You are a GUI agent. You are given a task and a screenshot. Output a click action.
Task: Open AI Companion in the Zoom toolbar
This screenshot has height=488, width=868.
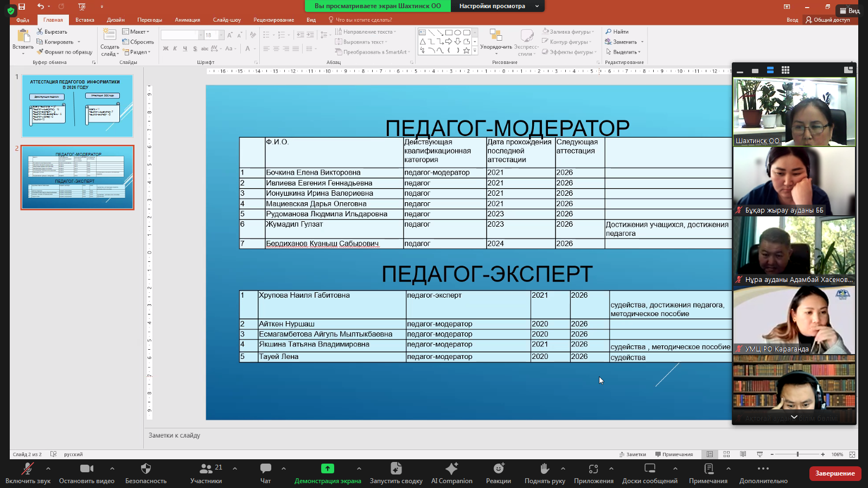coord(451,469)
